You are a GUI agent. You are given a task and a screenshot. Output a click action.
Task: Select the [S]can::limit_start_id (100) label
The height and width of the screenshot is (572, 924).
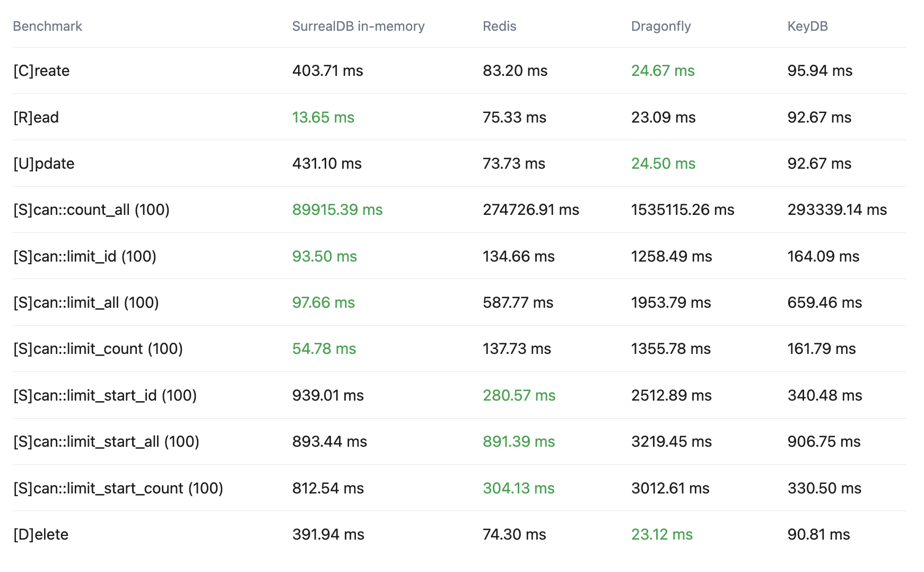(x=104, y=395)
